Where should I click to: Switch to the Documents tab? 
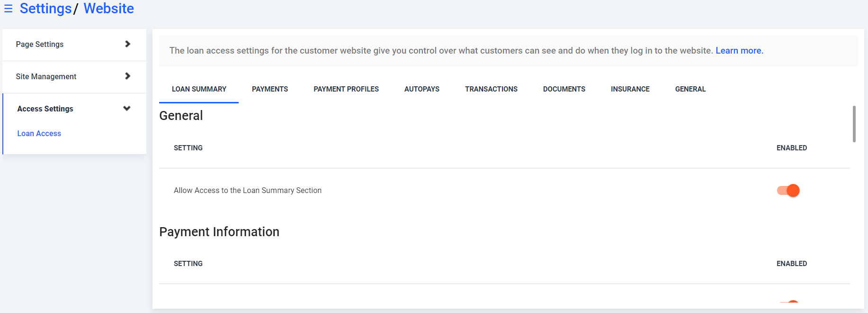click(564, 89)
